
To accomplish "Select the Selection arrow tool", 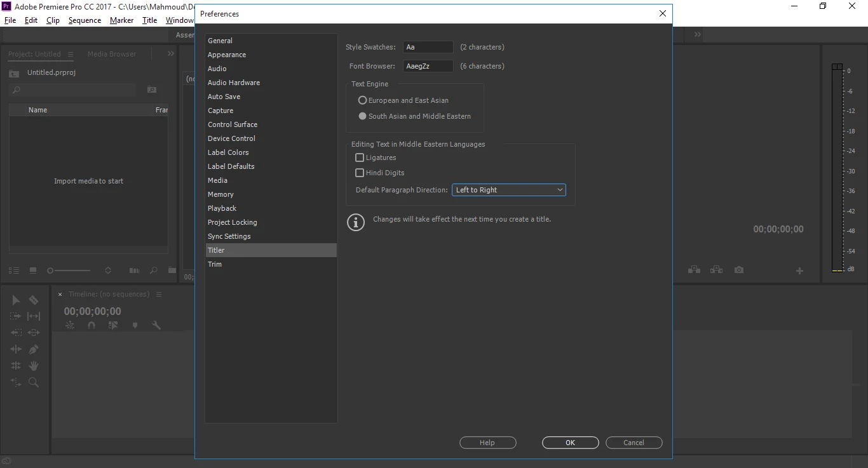I will tap(16, 300).
